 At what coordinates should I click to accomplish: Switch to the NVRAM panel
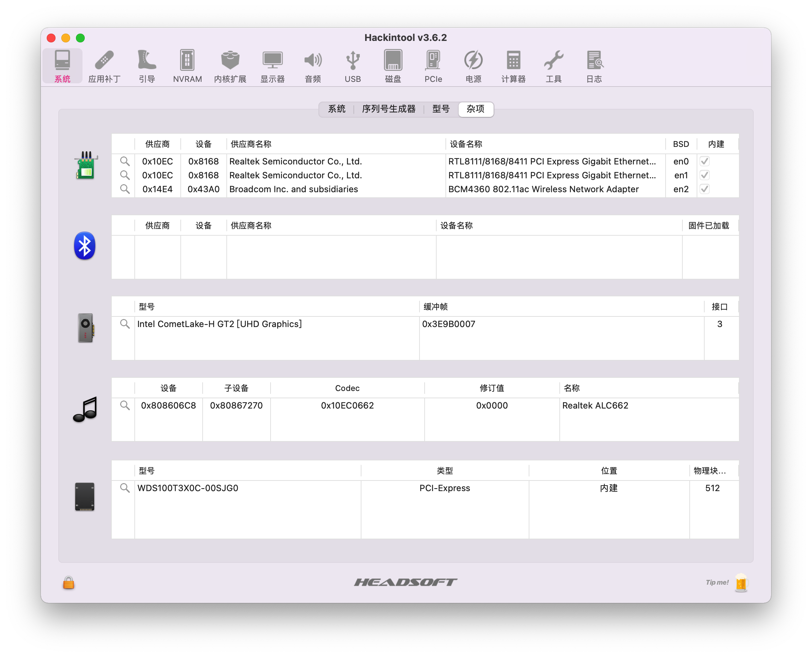tap(187, 66)
